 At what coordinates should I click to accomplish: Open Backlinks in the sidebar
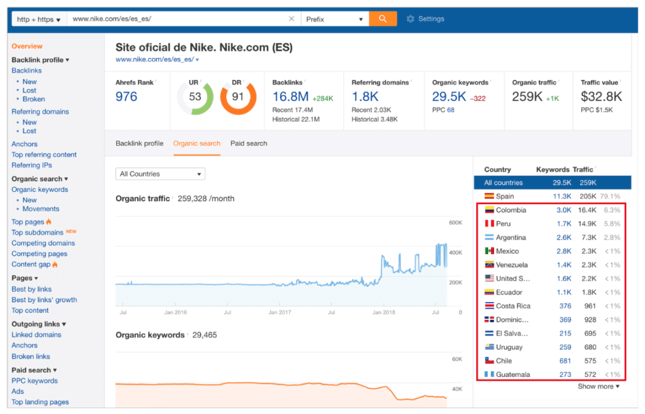point(27,71)
